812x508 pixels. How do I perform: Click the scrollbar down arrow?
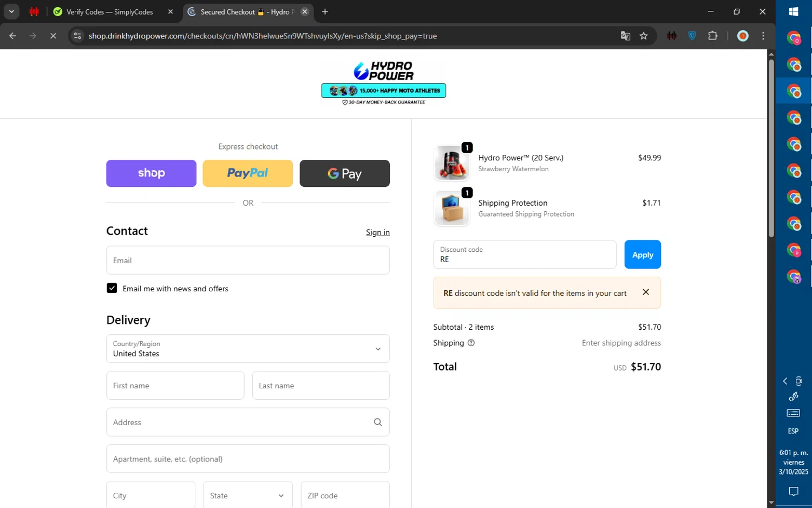coord(771,503)
